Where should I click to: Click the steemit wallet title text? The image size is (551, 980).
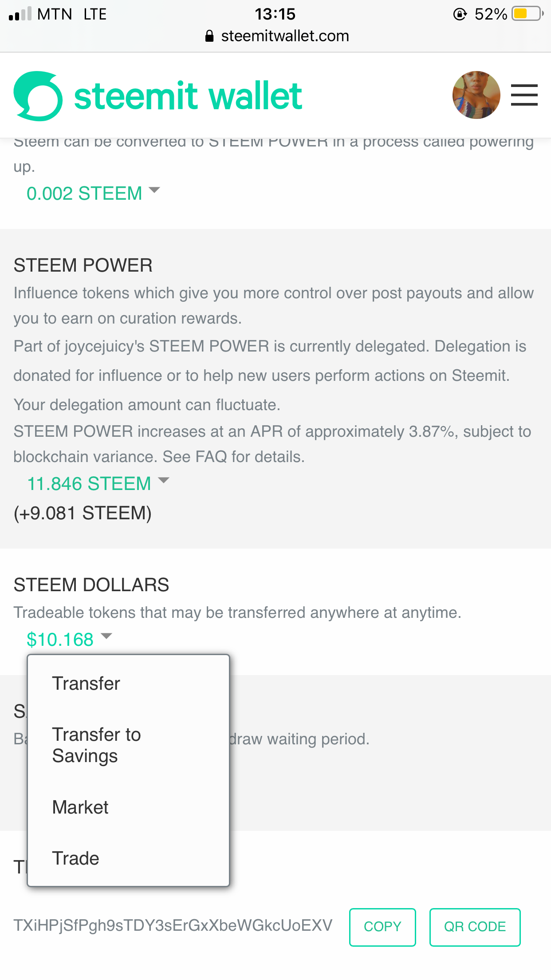(188, 96)
